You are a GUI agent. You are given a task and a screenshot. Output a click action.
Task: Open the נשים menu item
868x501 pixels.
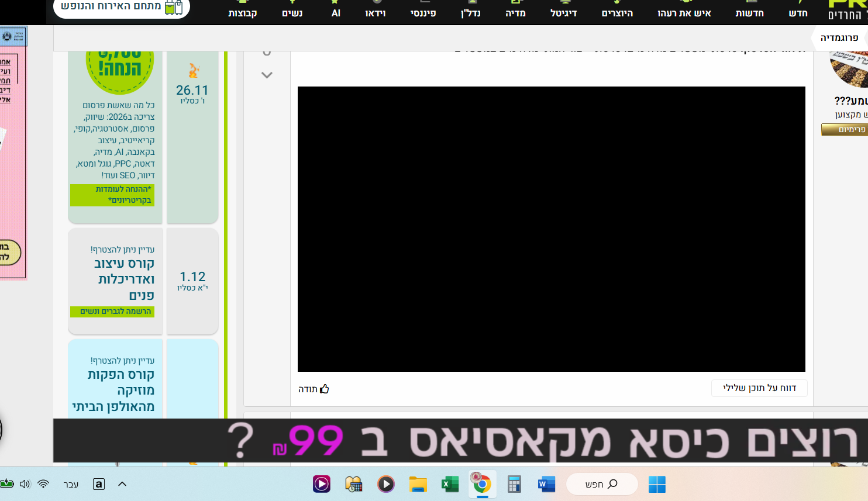pos(292,13)
